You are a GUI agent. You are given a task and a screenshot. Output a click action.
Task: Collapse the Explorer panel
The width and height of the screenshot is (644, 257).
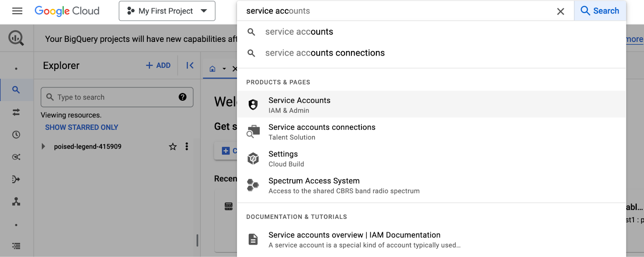tap(190, 65)
